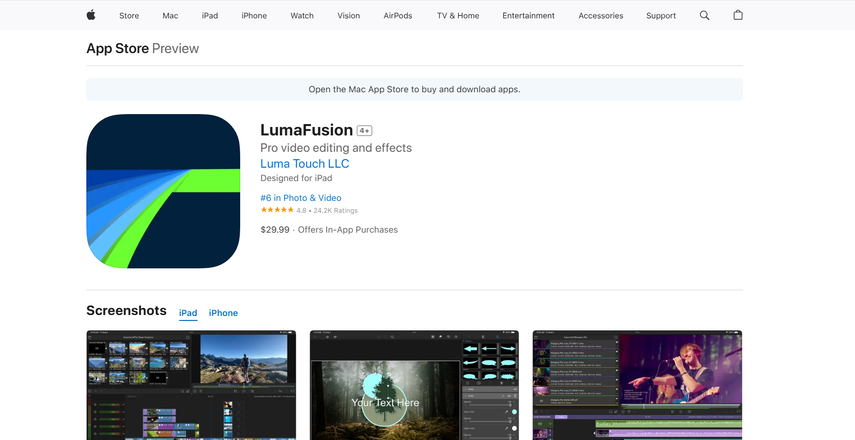Open the shopping bag icon
This screenshot has width=855, height=440.
(738, 15)
